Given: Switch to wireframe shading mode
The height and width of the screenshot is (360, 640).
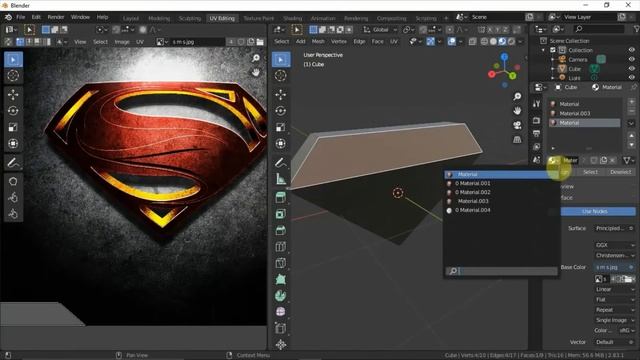Looking at the screenshot, I should point(484,41).
